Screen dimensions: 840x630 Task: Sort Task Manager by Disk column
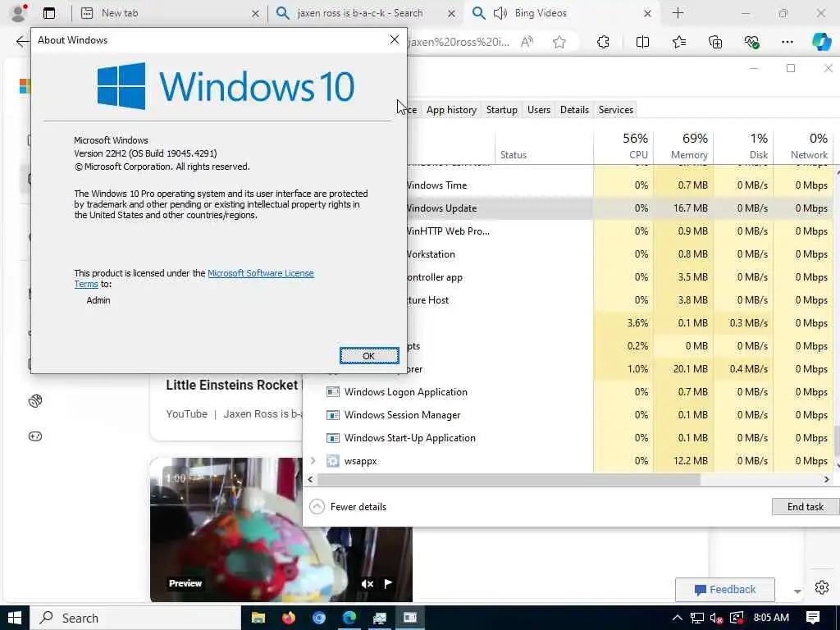coord(743,146)
